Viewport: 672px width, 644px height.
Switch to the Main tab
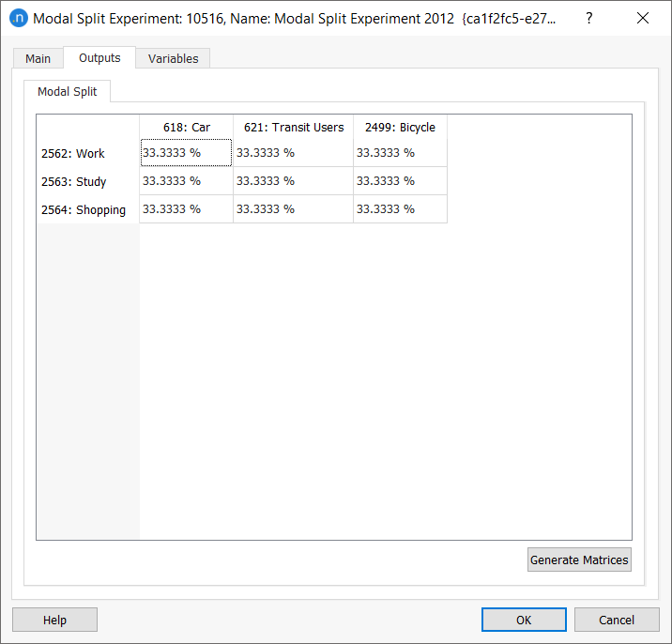(x=38, y=58)
